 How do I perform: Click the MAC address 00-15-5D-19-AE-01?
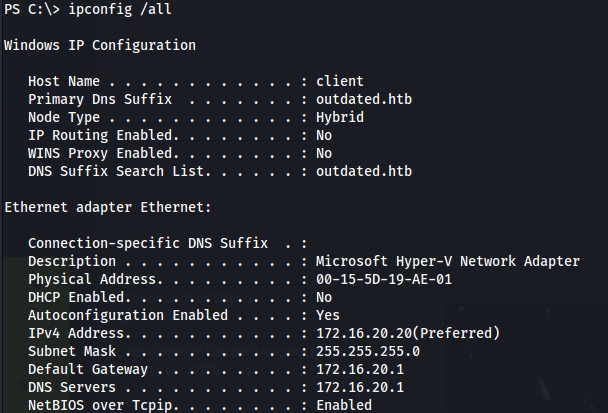tap(383, 279)
